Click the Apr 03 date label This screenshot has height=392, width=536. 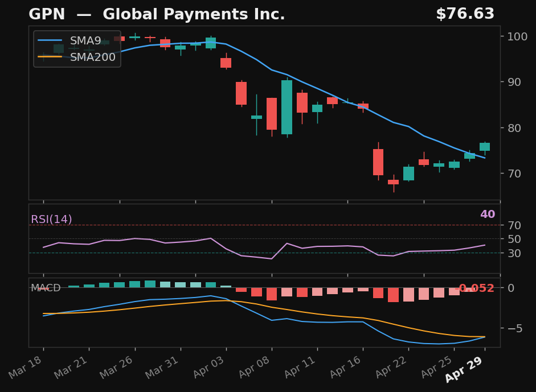(x=208, y=367)
